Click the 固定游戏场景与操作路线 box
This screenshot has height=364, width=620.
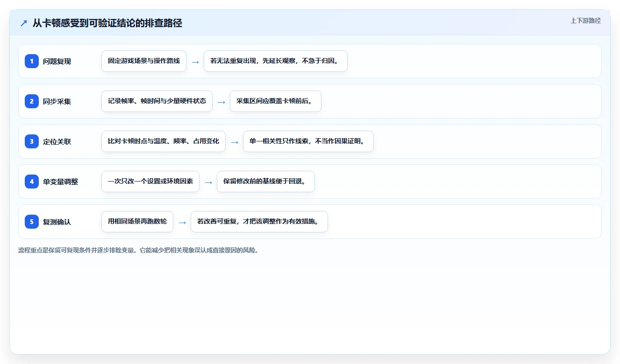pyautogui.click(x=144, y=61)
